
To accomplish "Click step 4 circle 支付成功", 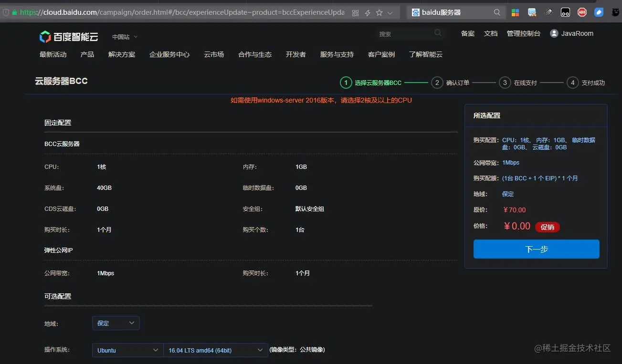I will tap(572, 83).
